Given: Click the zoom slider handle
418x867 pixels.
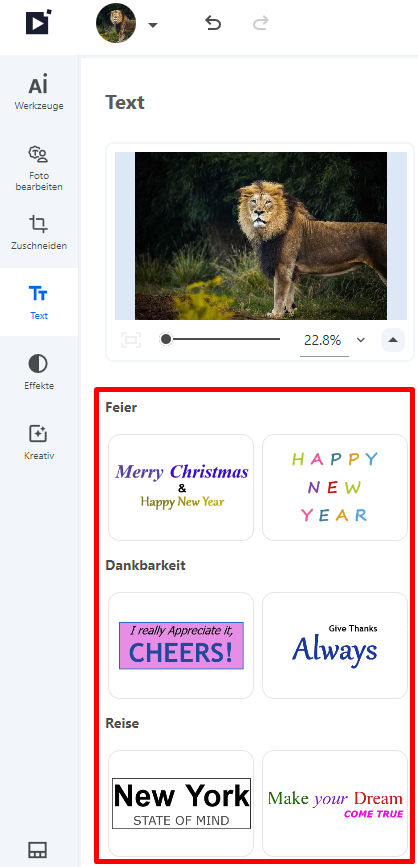Looking at the screenshot, I should [x=165, y=339].
